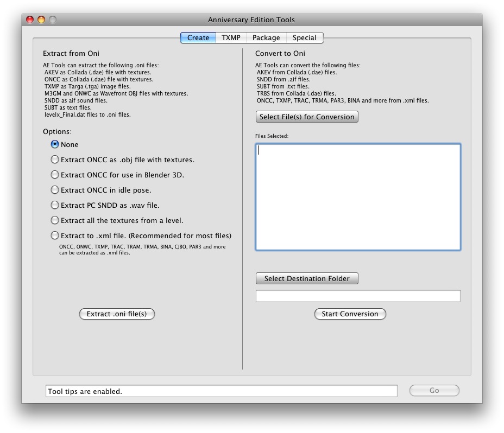The width and height of the screenshot is (504, 433).
Task: Click 'SNDD from .aif files.' line
Action: pos(283,79)
